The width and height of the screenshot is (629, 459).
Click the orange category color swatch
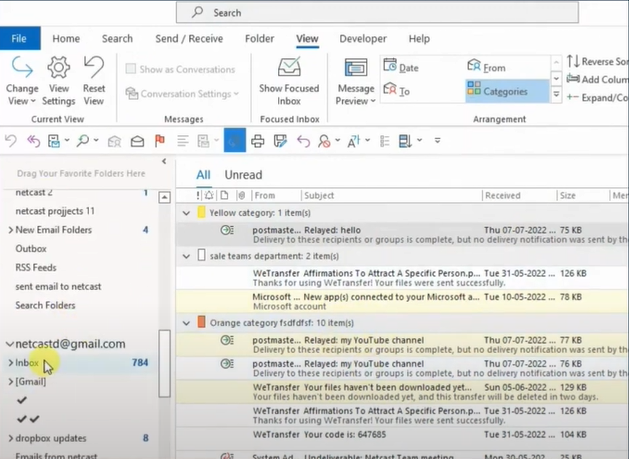click(201, 322)
